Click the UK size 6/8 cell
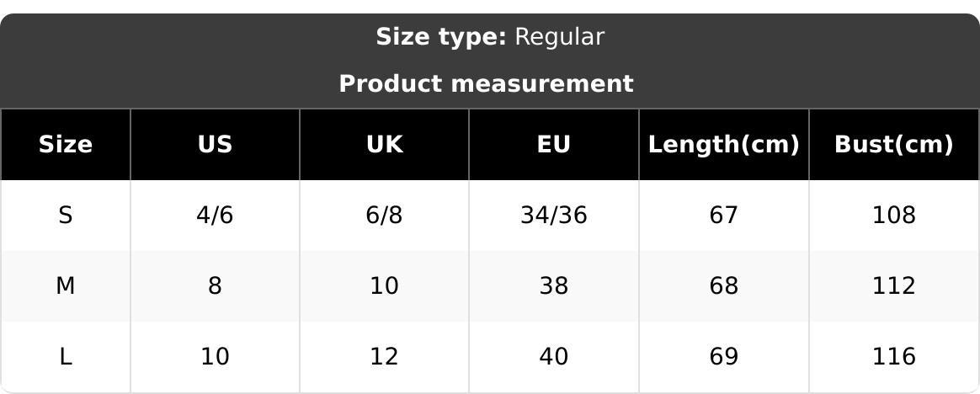This screenshot has width=980, height=394. (384, 216)
